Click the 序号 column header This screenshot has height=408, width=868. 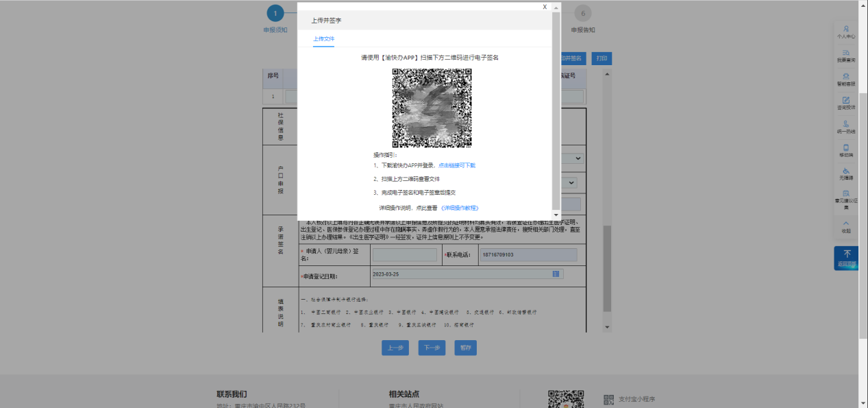coord(273,75)
